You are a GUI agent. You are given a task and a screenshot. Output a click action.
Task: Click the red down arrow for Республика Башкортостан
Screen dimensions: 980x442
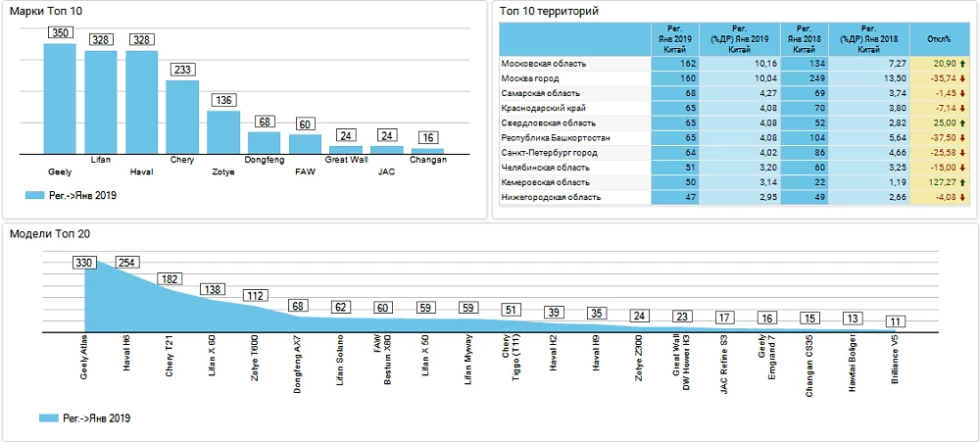(961, 138)
